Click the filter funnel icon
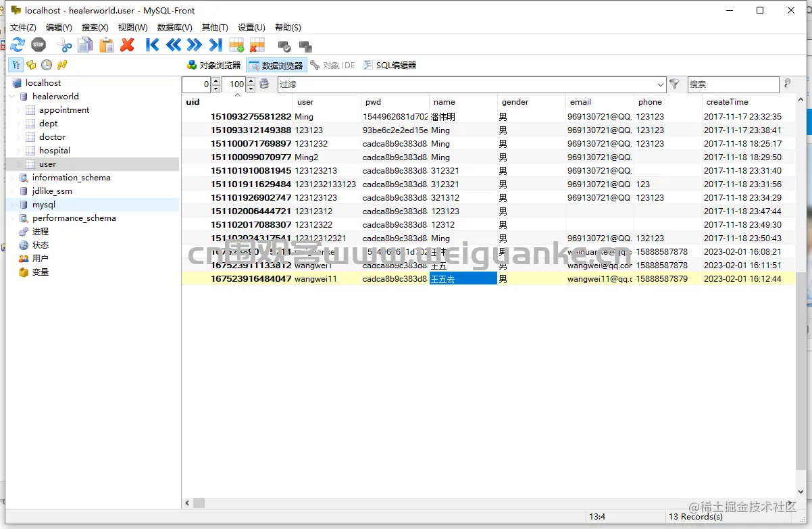The height and width of the screenshot is (529, 812). (x=674, y=84)
